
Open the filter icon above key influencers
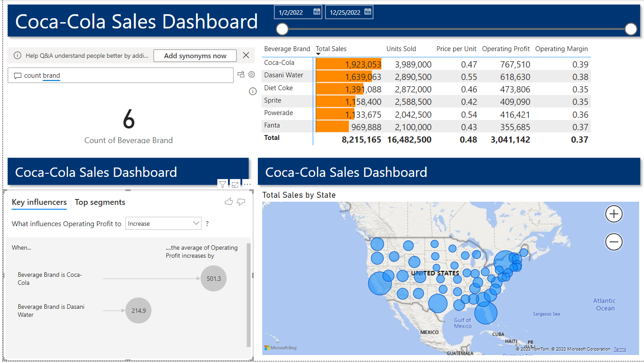(223, 184)
